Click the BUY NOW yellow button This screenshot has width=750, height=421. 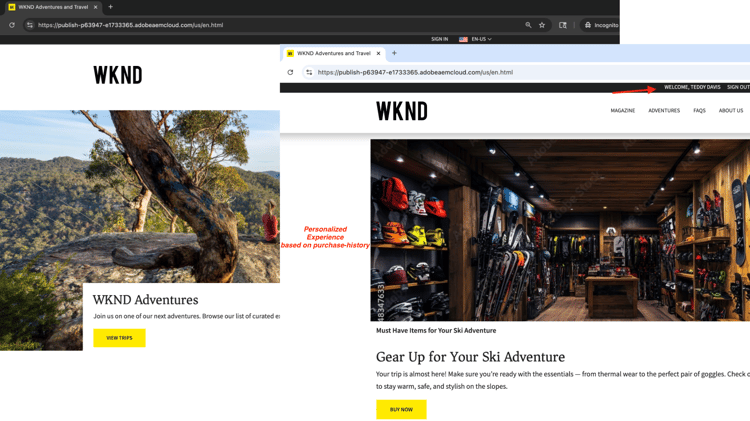tap(401, 410)
